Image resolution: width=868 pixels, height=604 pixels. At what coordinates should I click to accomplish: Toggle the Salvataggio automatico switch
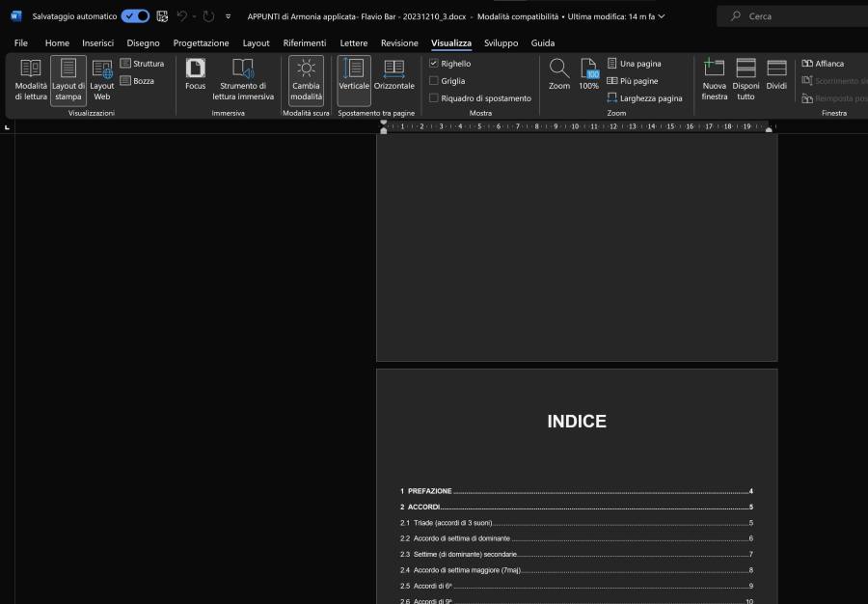coord(135,16)
